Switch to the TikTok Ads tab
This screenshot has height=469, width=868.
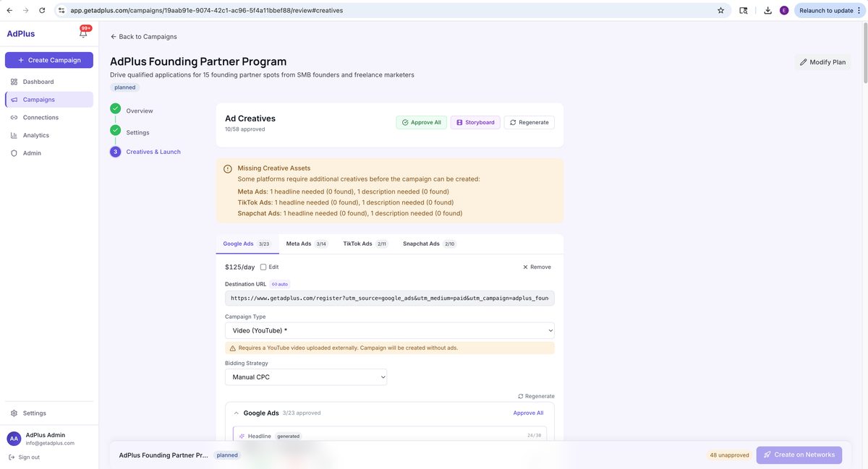pos(365,244)
